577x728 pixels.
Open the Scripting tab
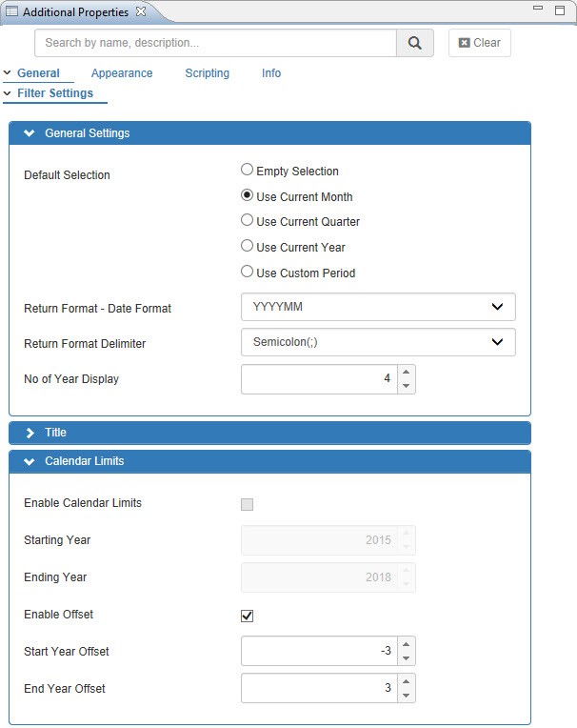(x=207, y=73)
